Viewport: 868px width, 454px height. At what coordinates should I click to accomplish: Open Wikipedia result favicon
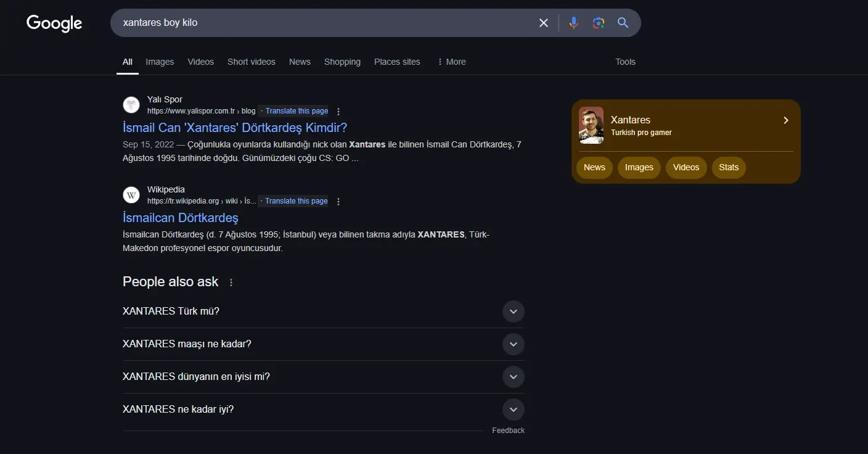click(131, 195)
